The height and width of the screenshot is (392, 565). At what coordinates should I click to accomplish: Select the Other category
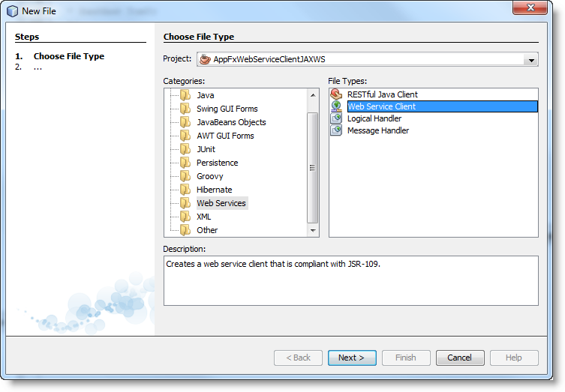[x=207, y=230]
